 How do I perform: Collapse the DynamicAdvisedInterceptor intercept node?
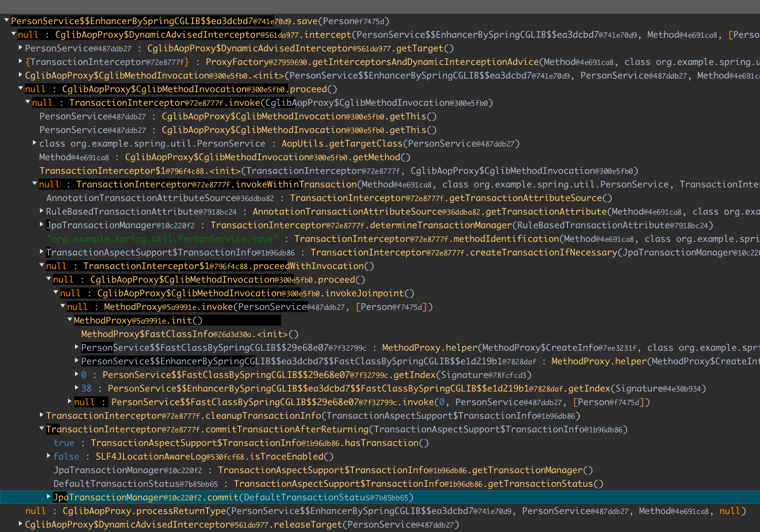pos(14,33)
